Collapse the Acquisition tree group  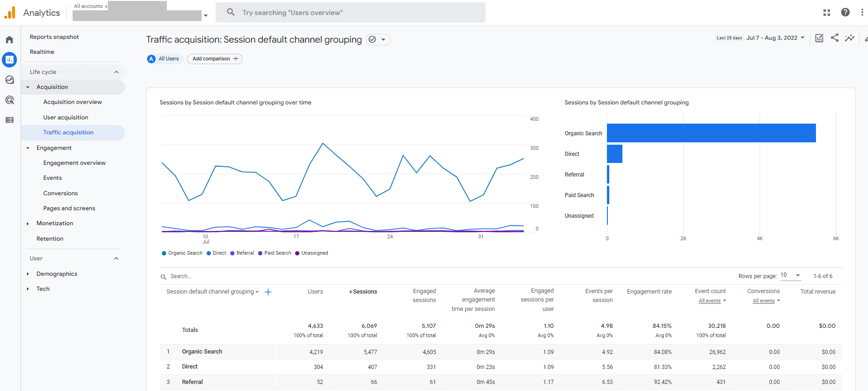coord(28,87)
